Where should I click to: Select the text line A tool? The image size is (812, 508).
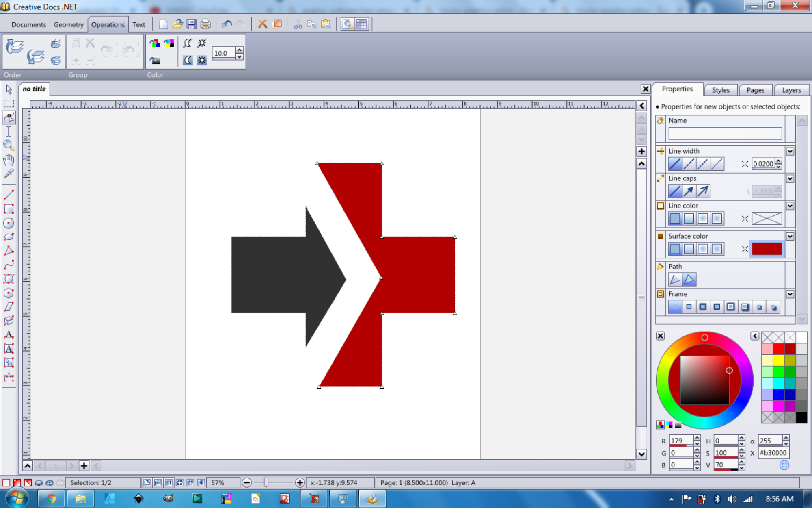[x=9, y=335]
